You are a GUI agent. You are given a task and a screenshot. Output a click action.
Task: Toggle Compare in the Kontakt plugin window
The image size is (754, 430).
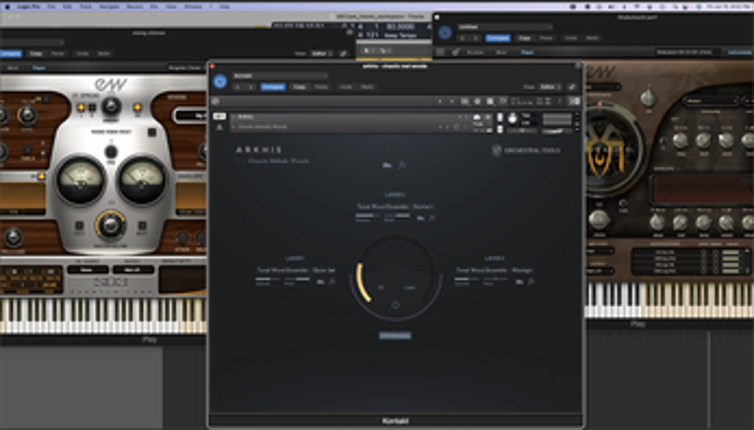point(273,87)
